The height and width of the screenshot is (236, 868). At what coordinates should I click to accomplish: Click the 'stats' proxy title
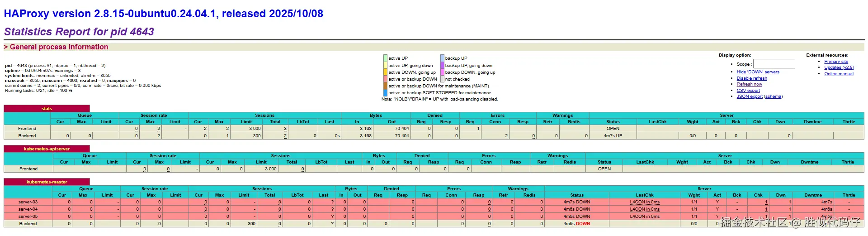tap(47, 109)
